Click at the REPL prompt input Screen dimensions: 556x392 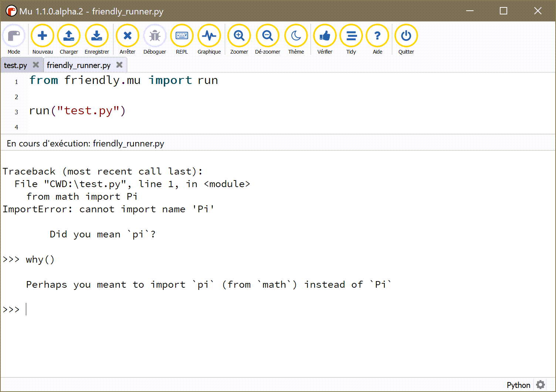tap(26, 309)
